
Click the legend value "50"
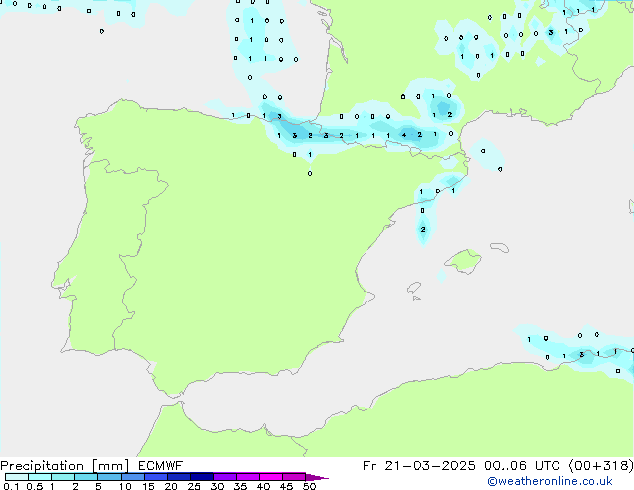(309, 486)
